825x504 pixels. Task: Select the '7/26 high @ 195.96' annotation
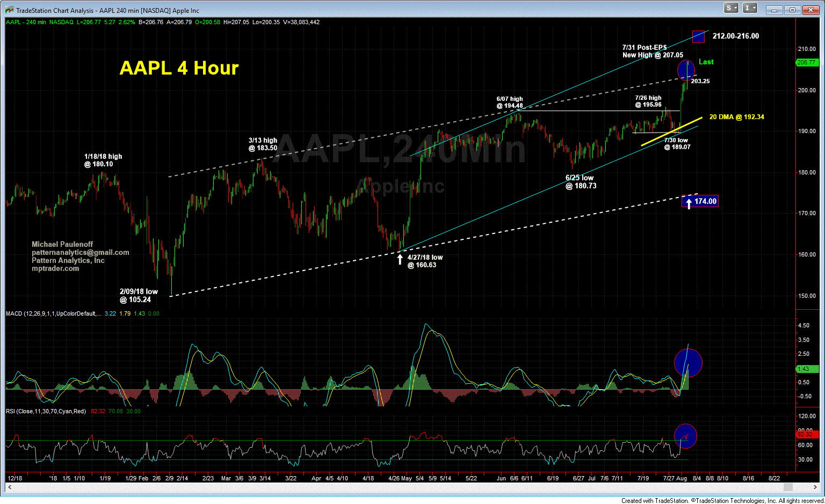[x=648, y=101]
